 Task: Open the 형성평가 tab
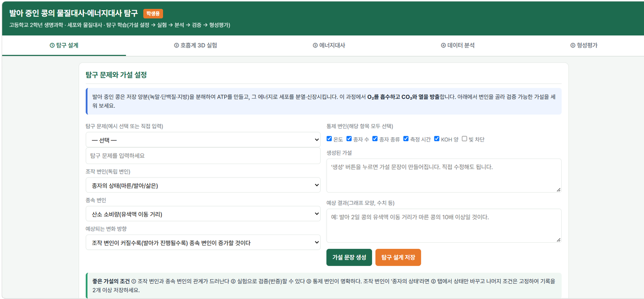(x=584, y=45)
